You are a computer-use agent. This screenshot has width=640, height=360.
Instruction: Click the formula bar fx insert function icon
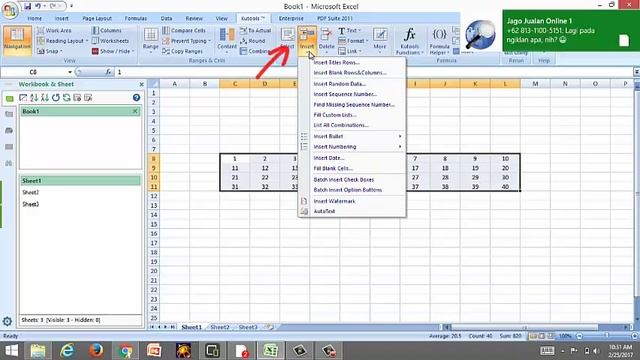(x=108, y=72)
